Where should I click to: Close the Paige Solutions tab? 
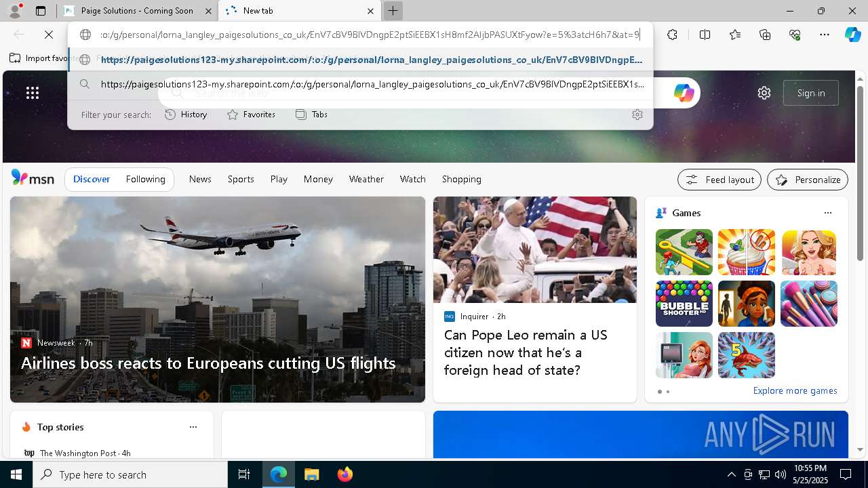click(208, 11)
